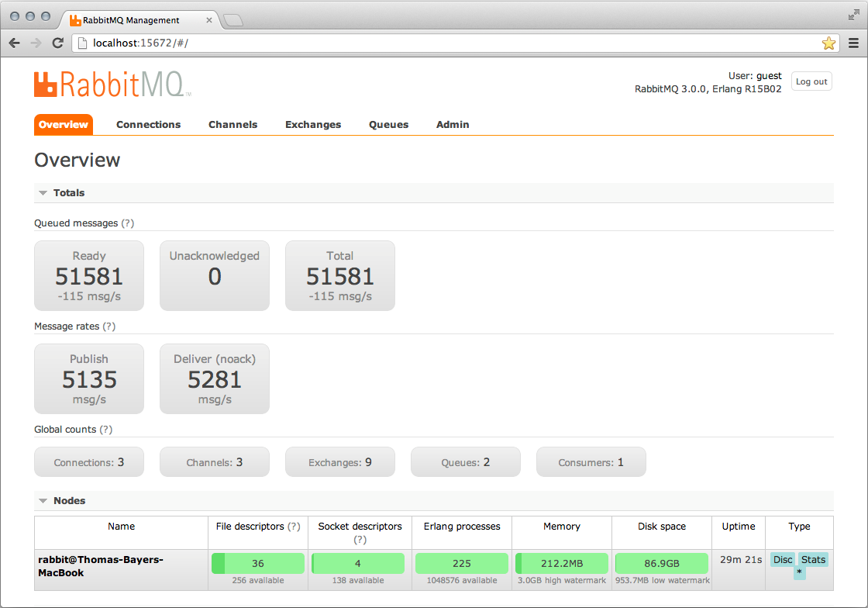
Task: Click the Overview page heading
Action: coord(77,160)
